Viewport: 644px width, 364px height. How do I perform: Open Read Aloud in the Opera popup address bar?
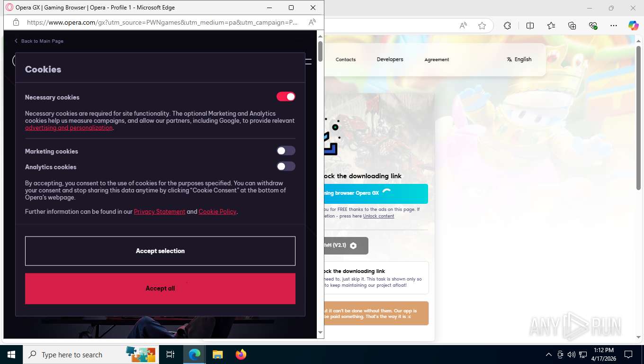coord(312,22)
